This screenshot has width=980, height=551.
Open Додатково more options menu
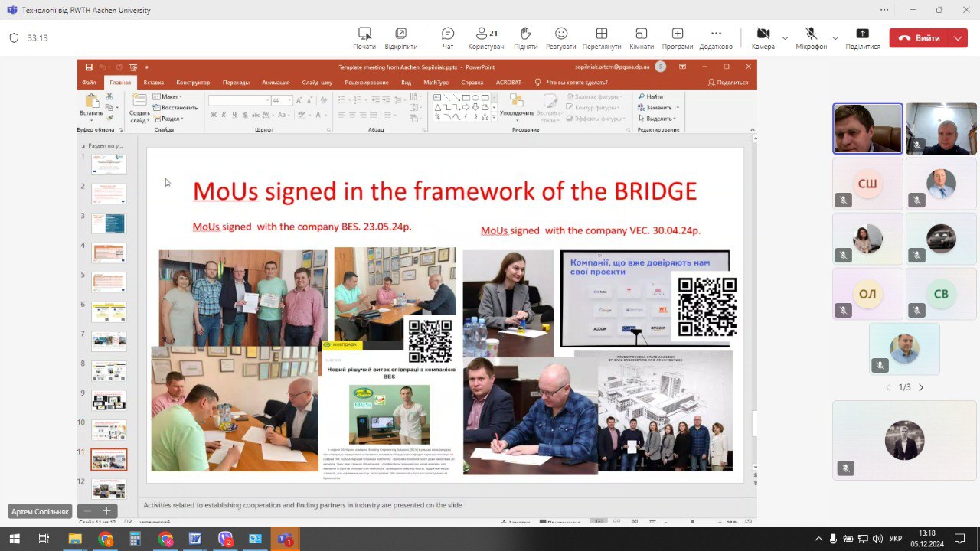[716, 37]
